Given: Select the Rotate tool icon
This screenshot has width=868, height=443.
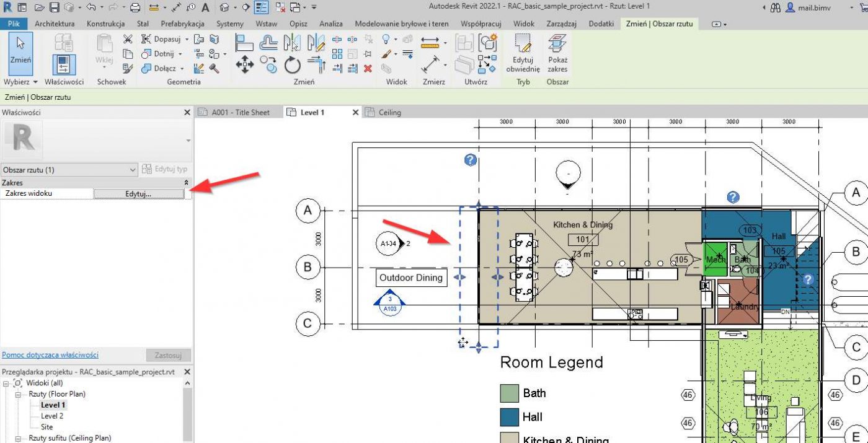Looking at the screenshot, I should (292, 64).
